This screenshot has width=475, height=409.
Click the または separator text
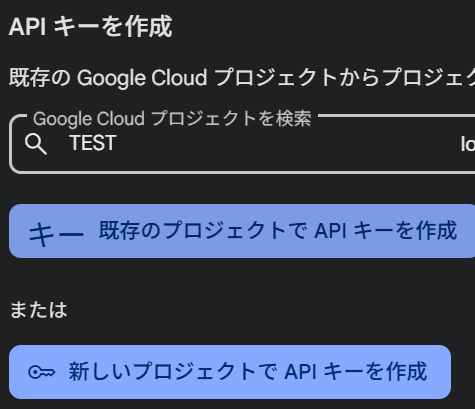tap(39, 310)
